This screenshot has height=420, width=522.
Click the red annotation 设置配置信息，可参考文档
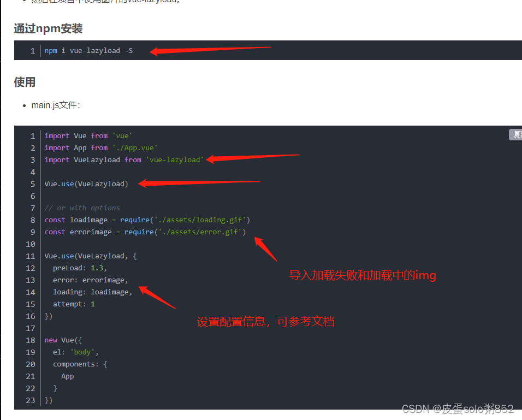pos(266,322)
